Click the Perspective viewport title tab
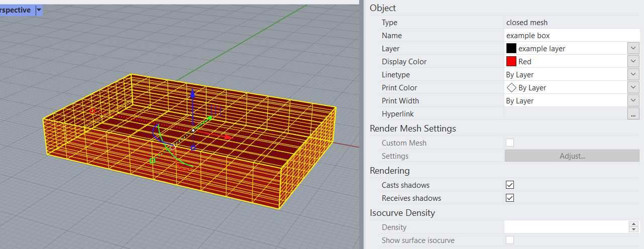Screen dimensions: 644x249 click(x=15, y=10)
